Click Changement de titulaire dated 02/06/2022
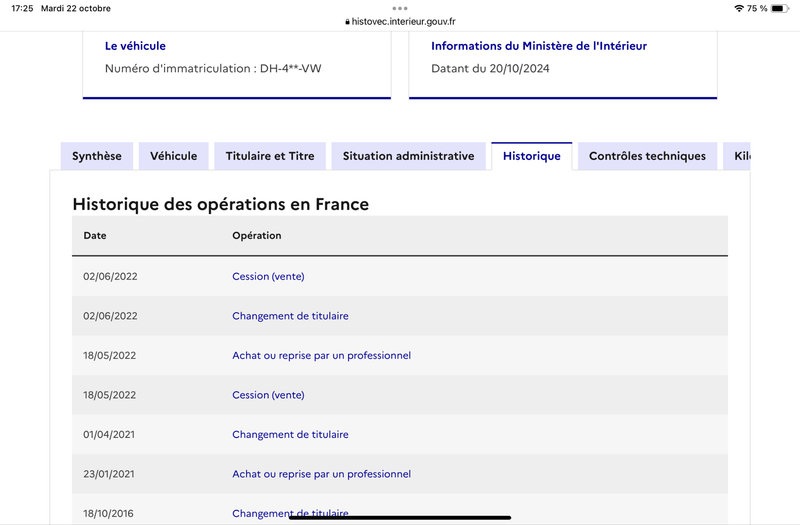This screenshot has height=525, width=800. [290, 316]
